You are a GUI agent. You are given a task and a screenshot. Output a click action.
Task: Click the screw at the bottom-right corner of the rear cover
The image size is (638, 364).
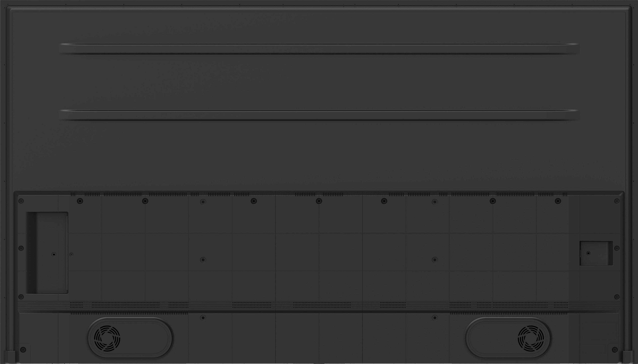(615, 350)
